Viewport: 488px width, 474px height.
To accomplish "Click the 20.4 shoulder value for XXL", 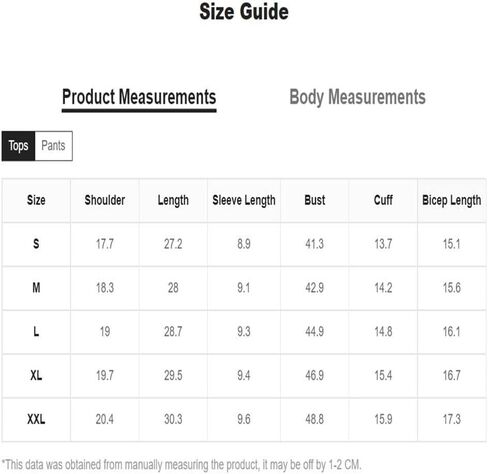I will point(105,419).
